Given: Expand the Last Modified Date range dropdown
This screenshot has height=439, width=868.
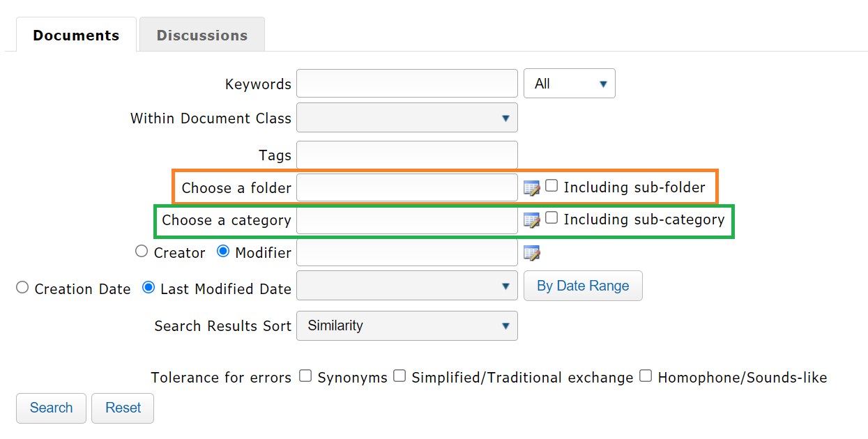Looking at the screenshot, I should 406,286.
